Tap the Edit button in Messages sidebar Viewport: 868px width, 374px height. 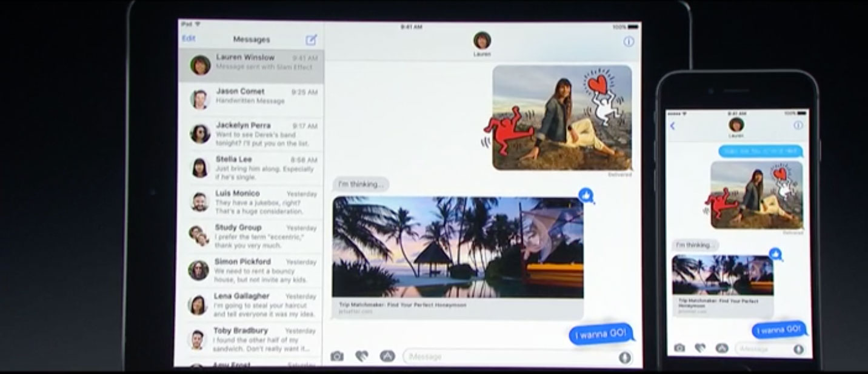coord(189,38)
